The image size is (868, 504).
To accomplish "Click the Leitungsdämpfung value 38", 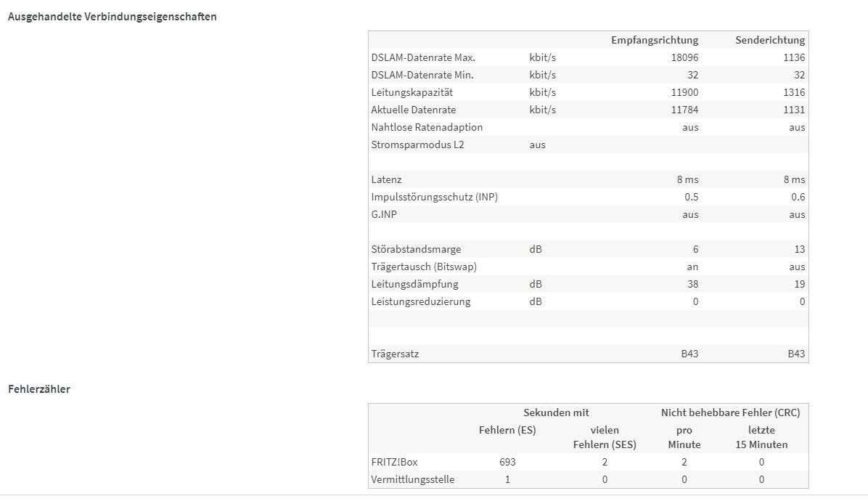I will point(692,284).
